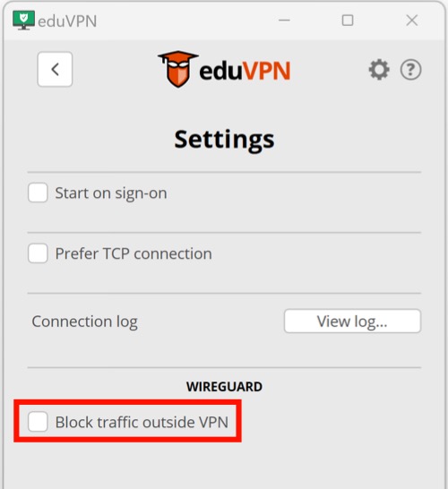This screenshot has width=448, height=489.
Task: Open help via the question mark icon
Action: [x=410, y=70]
